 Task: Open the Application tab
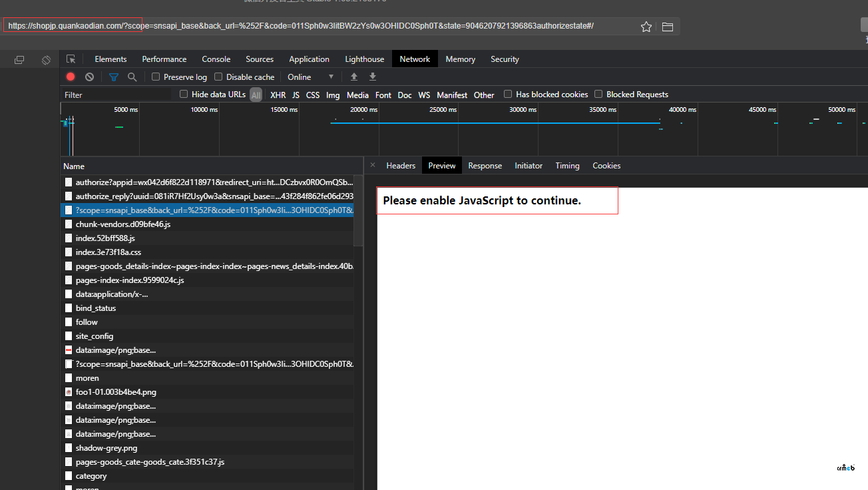click(309, 59)
